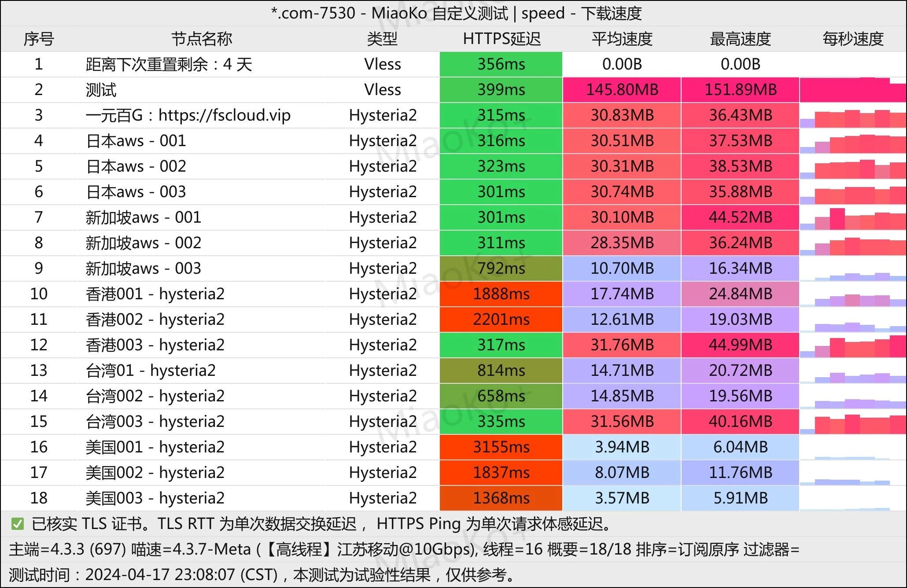Image resolution: width=907 pixels, height=588 pixels.
Task: Select the '最高速度' column header
Action: pyautogui.click(x=741, y=39)
